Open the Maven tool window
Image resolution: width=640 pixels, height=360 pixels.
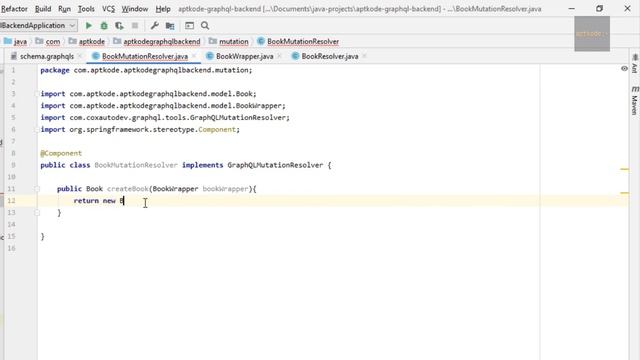(635, 100)
